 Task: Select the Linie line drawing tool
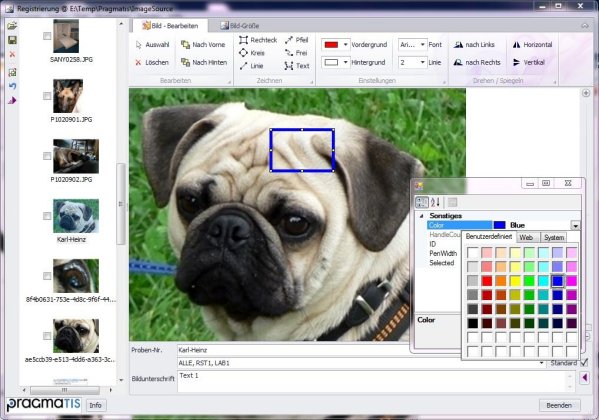251,66
